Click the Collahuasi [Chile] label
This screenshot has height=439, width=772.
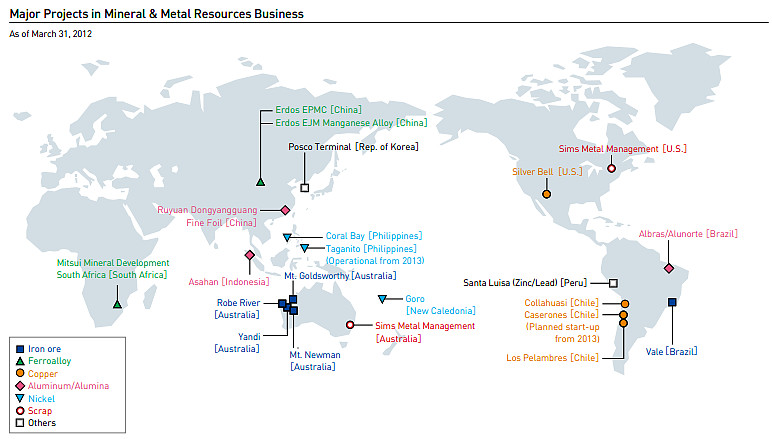pos(562,303)
